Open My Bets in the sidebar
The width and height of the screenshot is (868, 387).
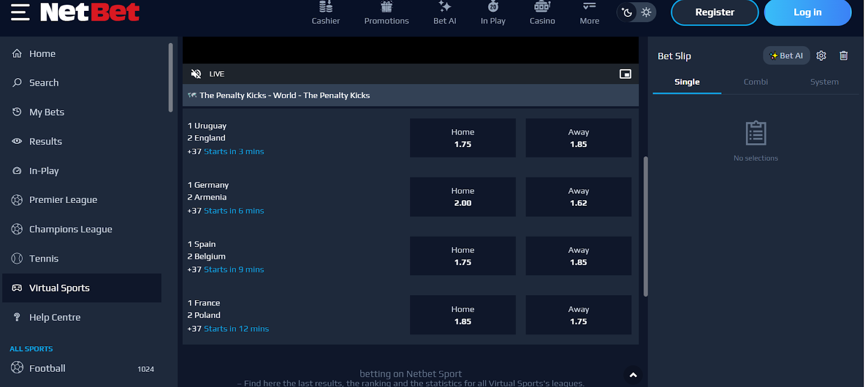coord(82,112)
